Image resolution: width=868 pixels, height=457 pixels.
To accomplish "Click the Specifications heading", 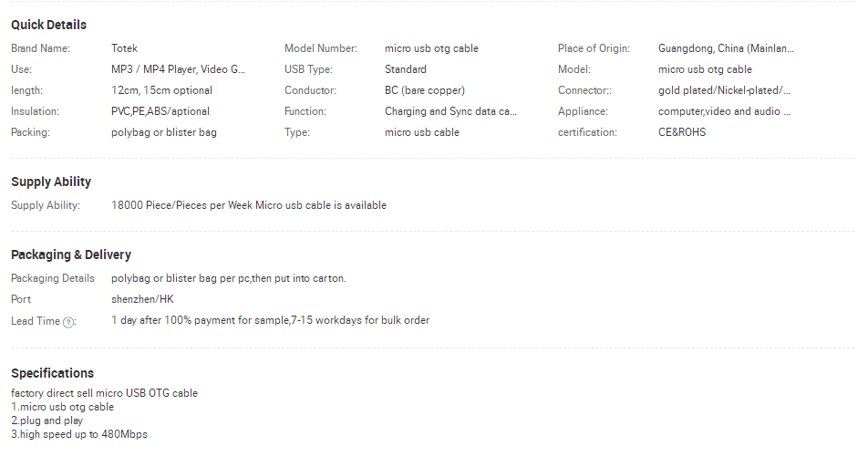I will click(53, 373).
